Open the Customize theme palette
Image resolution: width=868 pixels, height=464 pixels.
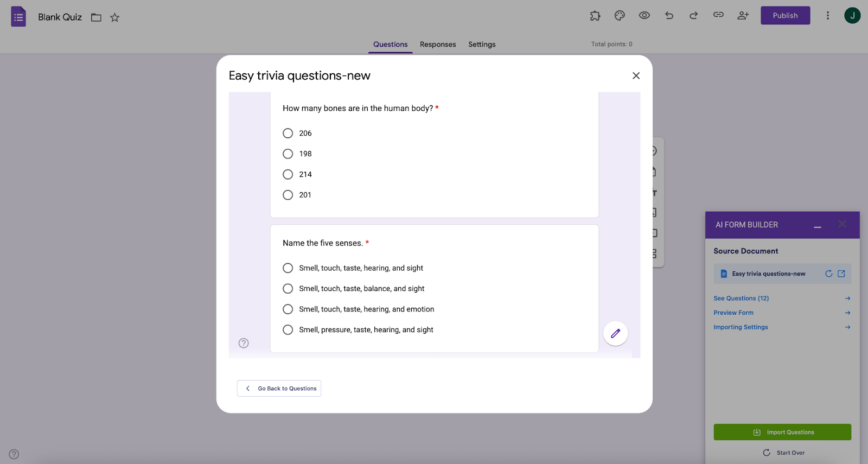click(620, 15)
